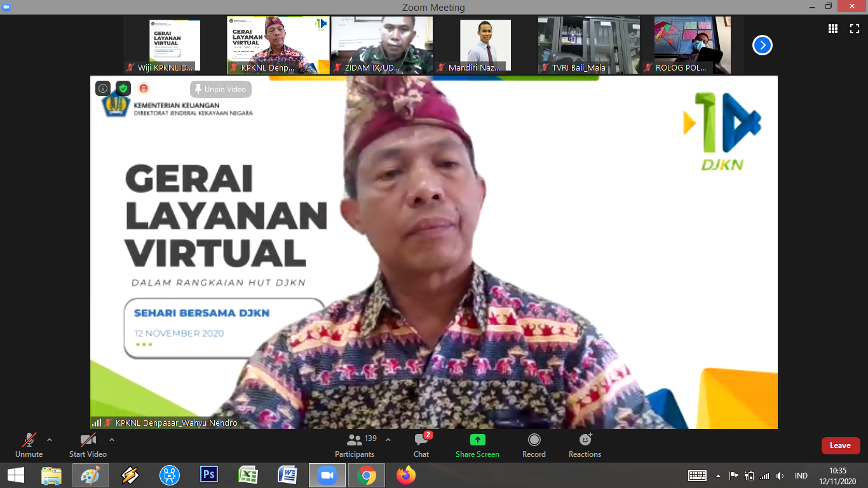This screenshot has height=488, width=868.
Task: Click the meeting information icon
Action: (103, 88)
